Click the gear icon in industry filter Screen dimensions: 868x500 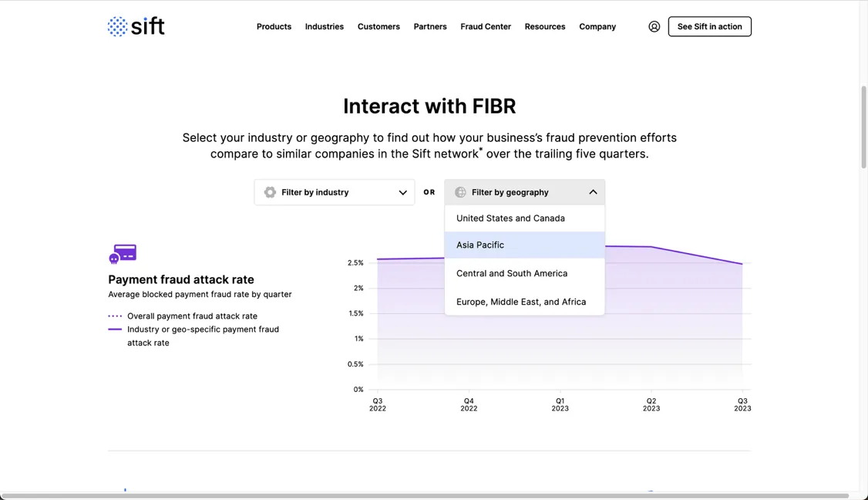click(x=270, y=192)
